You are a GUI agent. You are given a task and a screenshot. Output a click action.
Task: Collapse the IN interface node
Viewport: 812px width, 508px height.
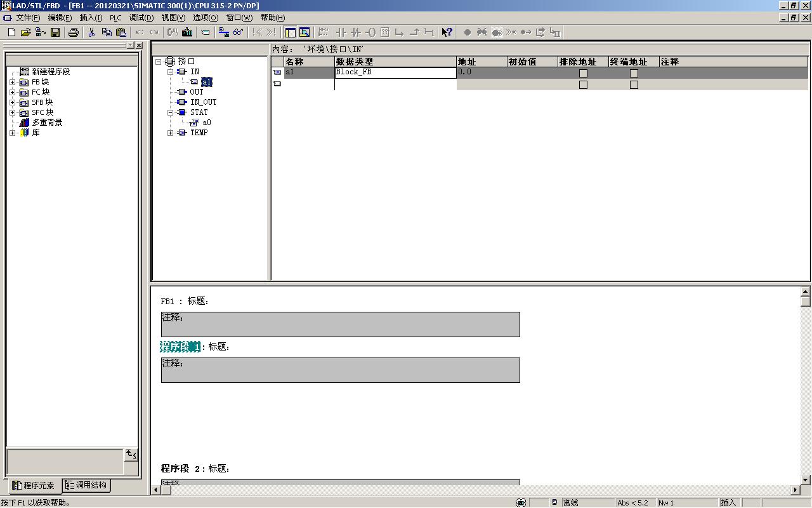[x=171, y=72]
